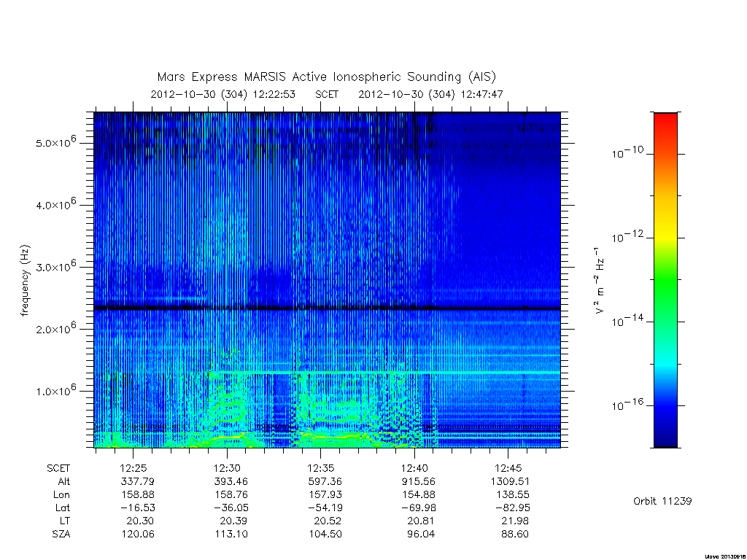Click local time value 20.39
Screen dimensions: 747x560
coord(234,521)
